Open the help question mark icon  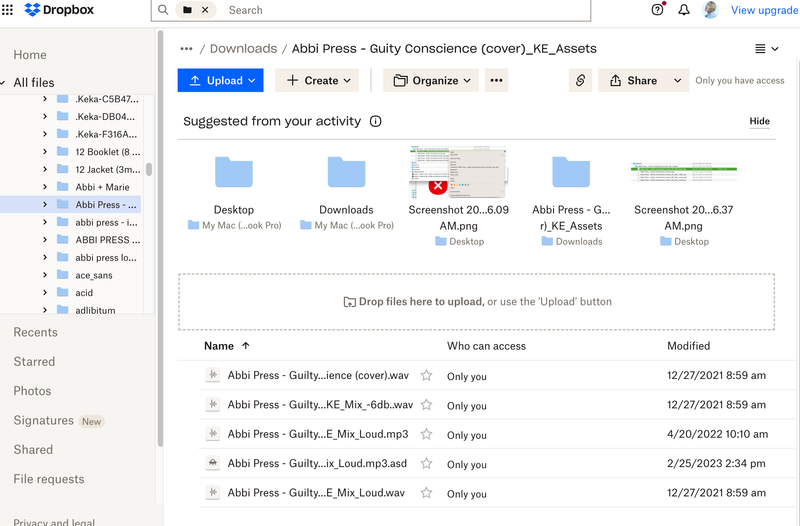point(658,10)
